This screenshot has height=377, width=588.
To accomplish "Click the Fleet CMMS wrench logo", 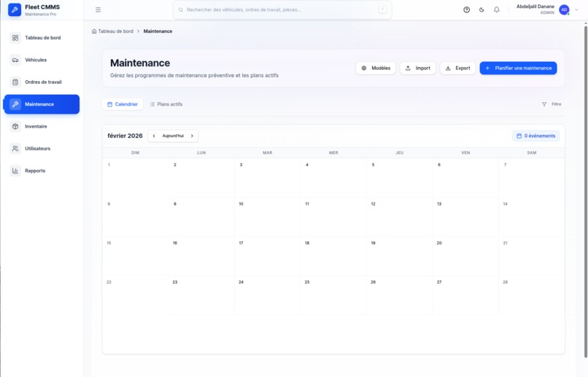I will (x=15, y=9).
